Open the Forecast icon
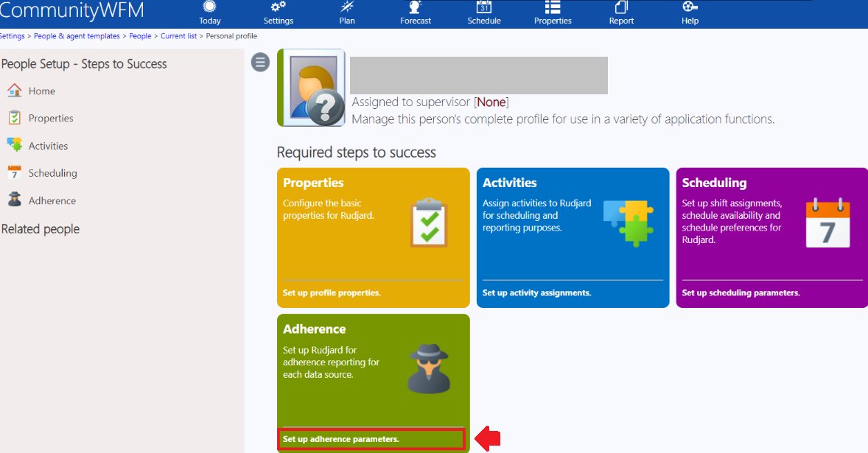Screen dimensions: 868x453 (415, 7)
